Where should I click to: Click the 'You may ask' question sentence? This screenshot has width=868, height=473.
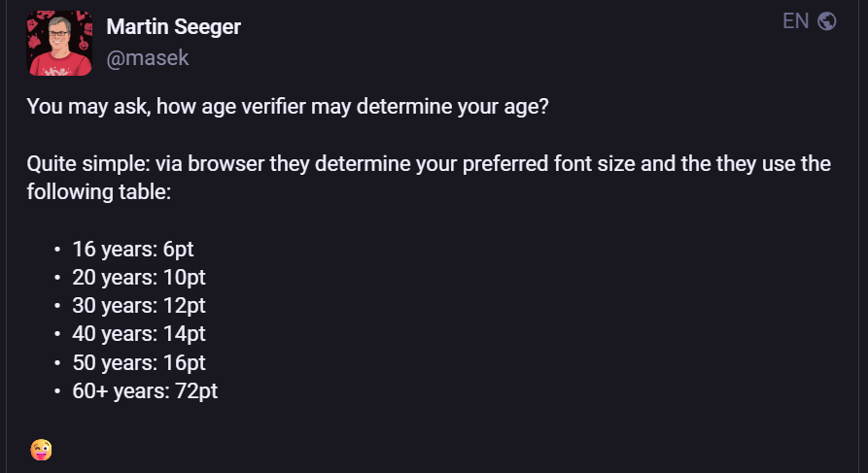pos(287,105)
